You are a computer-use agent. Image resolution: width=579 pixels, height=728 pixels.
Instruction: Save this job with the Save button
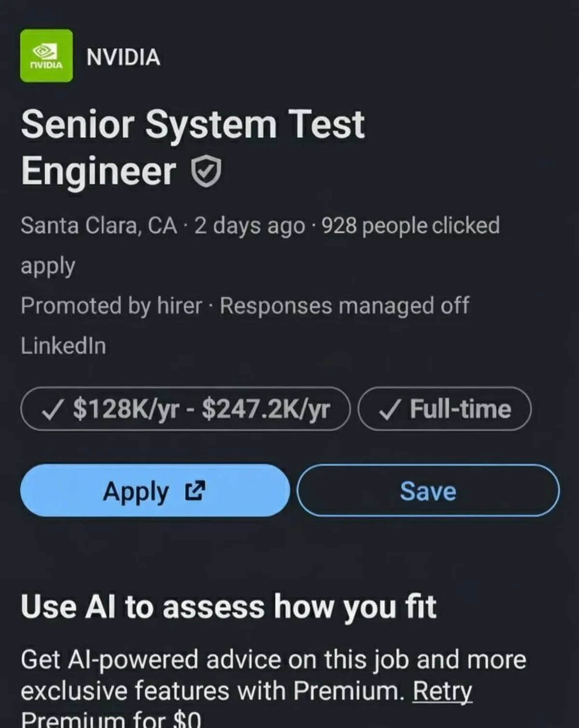[428, 491]
